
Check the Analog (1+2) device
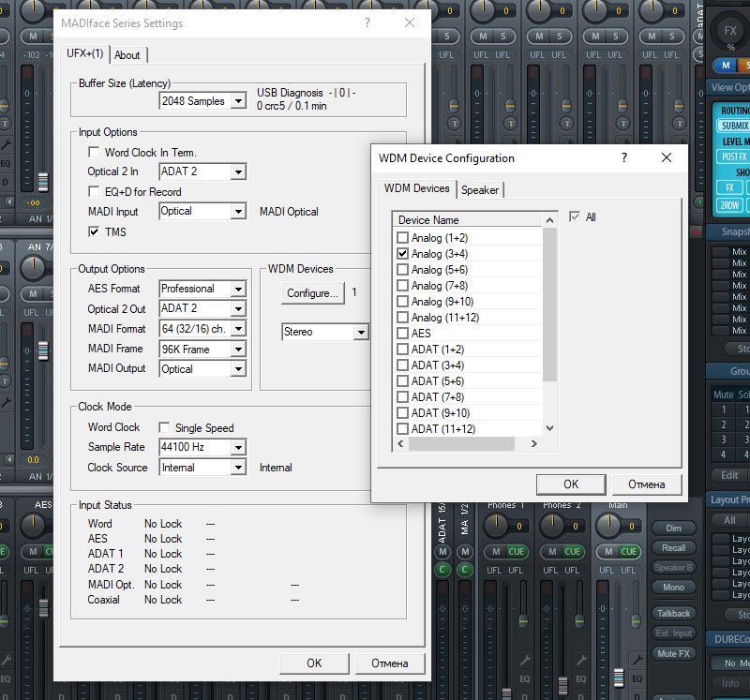(403, 237)
